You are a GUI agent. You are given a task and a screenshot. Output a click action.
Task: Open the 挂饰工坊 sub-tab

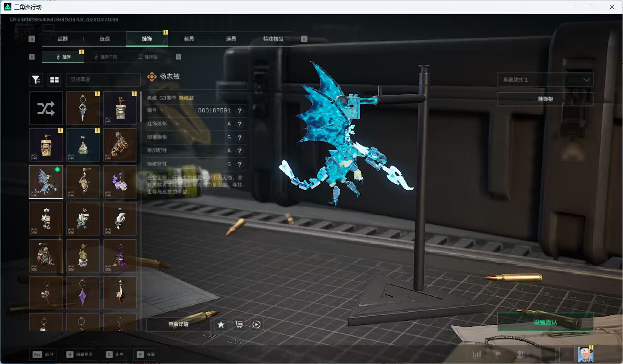click(x=105, y=57)
